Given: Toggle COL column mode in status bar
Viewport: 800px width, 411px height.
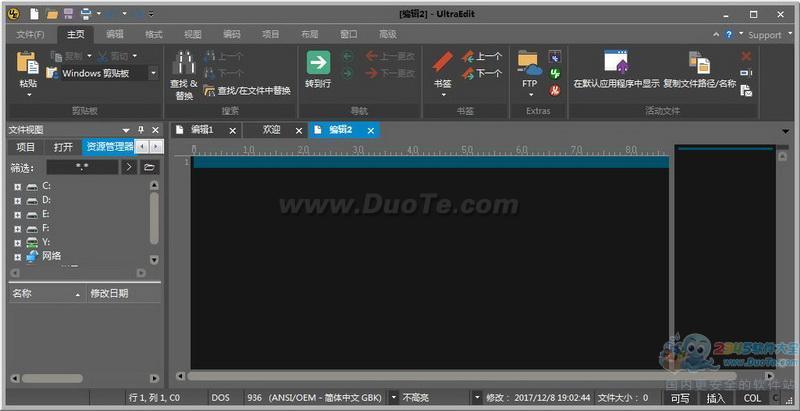Looking at the screenshot, I should point(752,398).
